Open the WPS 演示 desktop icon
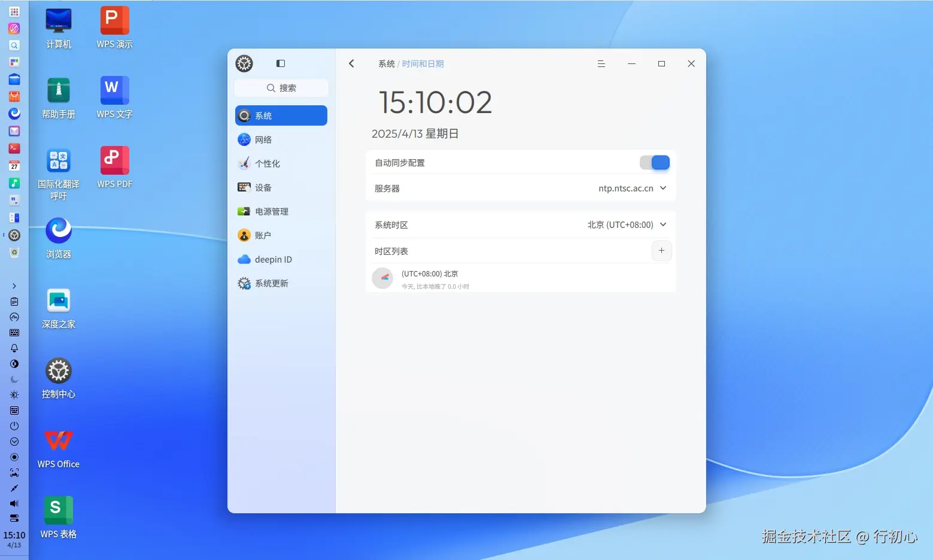933x560 pixels. pyautogui.click(x=114, y=28)
